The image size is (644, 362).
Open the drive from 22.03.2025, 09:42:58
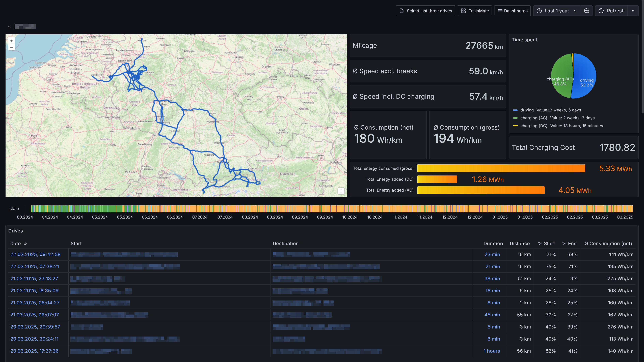35,254
